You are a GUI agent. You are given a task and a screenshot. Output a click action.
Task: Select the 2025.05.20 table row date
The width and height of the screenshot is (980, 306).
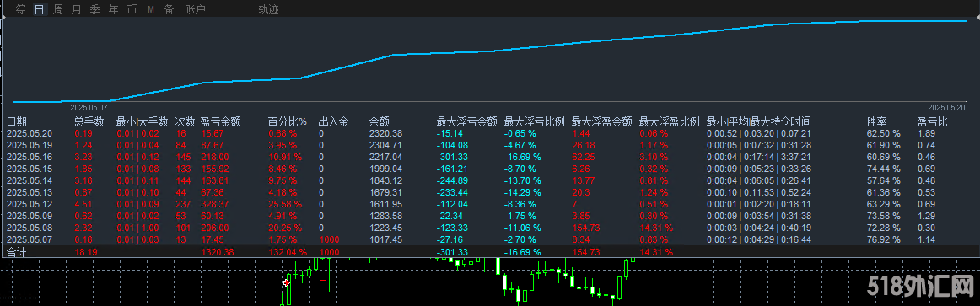(29, 134)
